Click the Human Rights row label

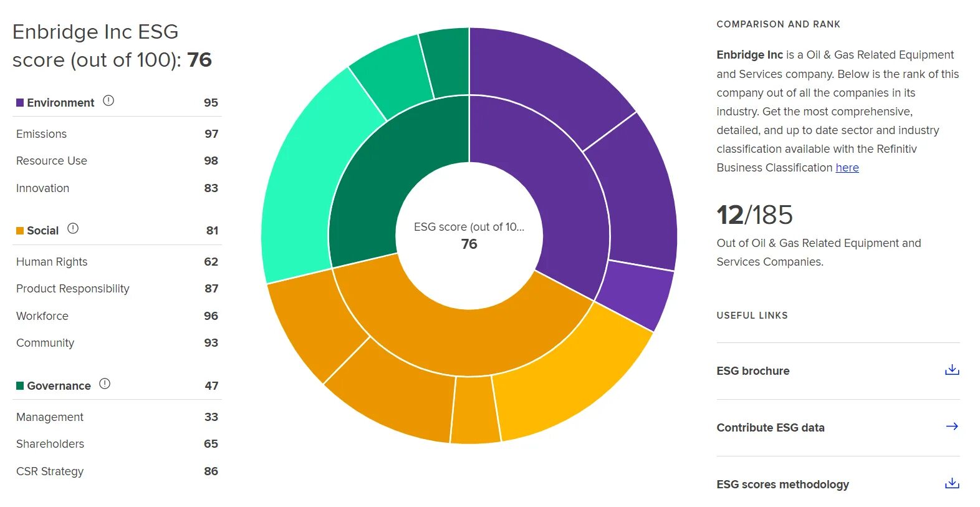[52, 261]
